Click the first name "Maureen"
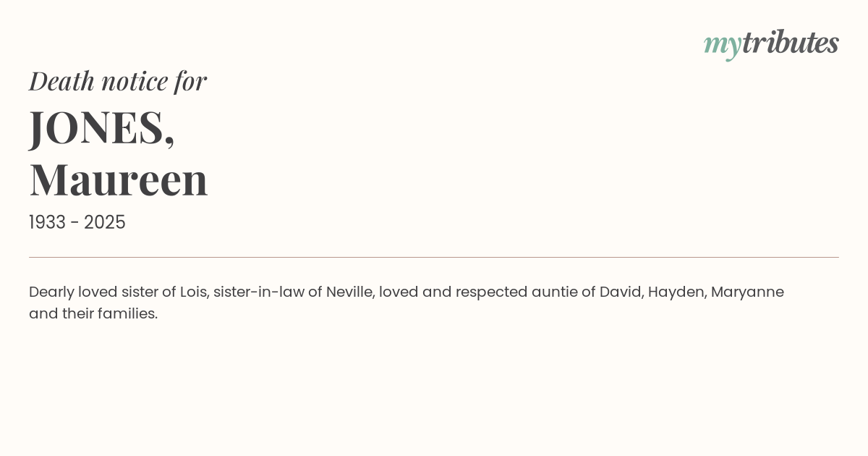This screenshot has height=456, width=868. coord(119,180)
